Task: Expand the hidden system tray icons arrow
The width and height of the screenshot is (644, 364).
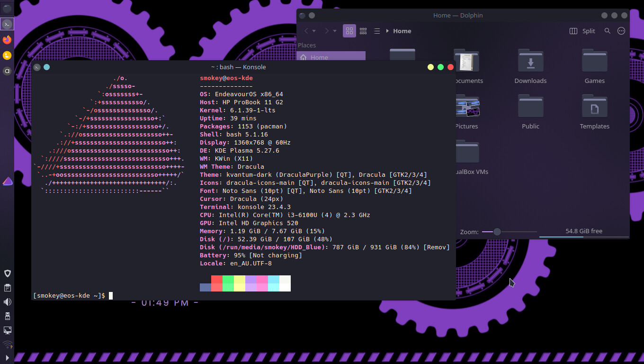Action: (x=7, y=357)
